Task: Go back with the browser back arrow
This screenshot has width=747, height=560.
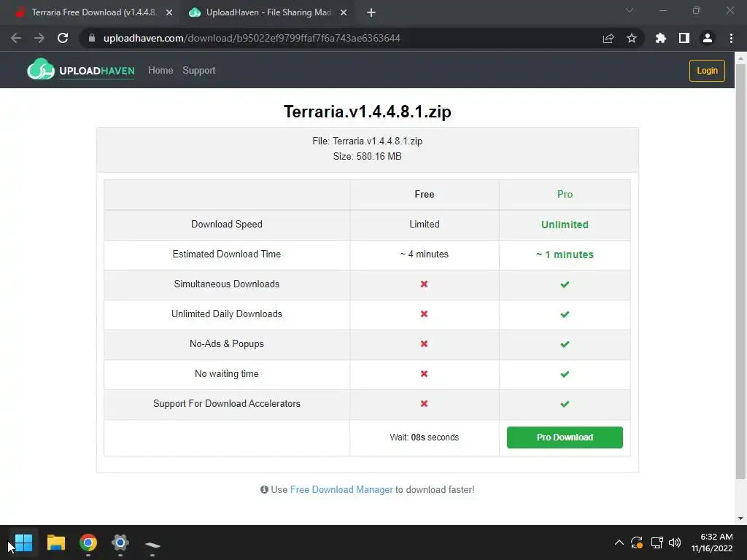Action: tap(16, 38)
